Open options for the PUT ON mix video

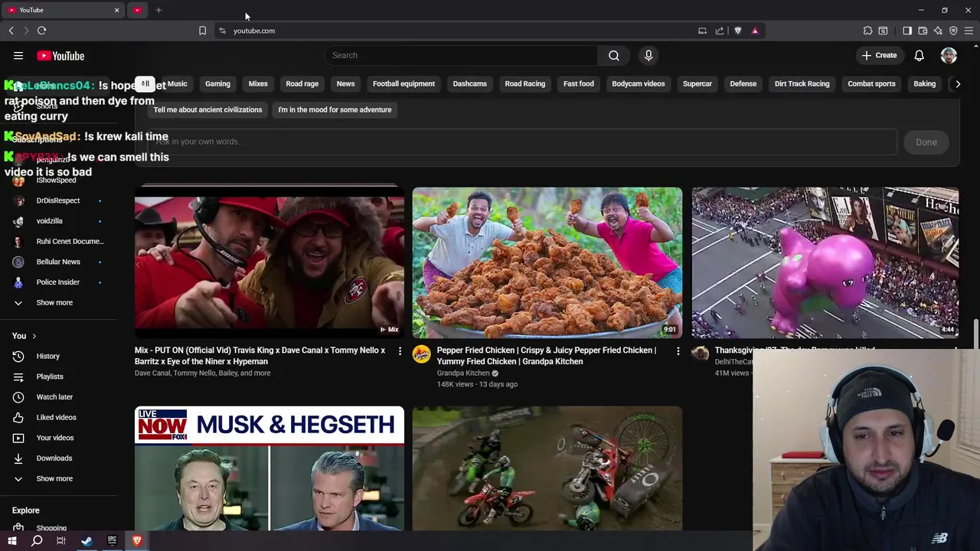pos(400,350)
